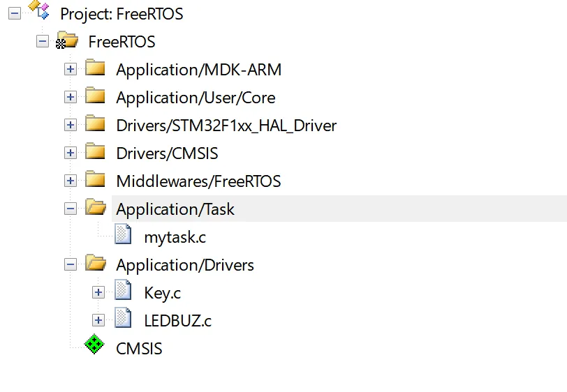Expand the Application/MDK-ARM group
Viewport: 567px width, 392px height.
coord(70,69)
